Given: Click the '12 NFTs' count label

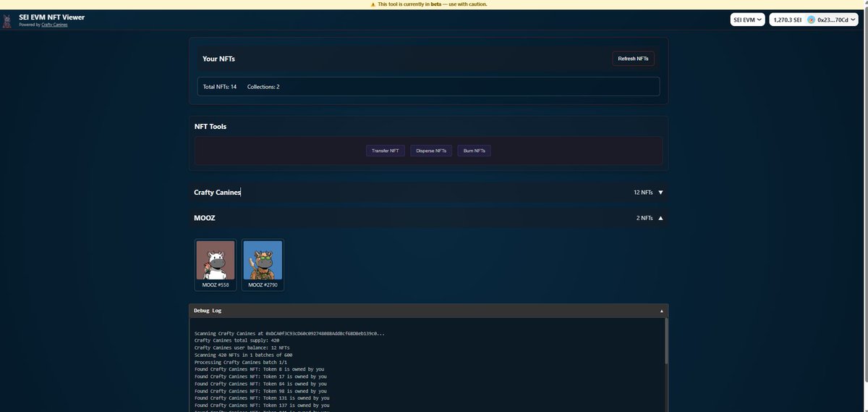Looking at the screenshot, I should pyautogui.click(x=643, y=193).
